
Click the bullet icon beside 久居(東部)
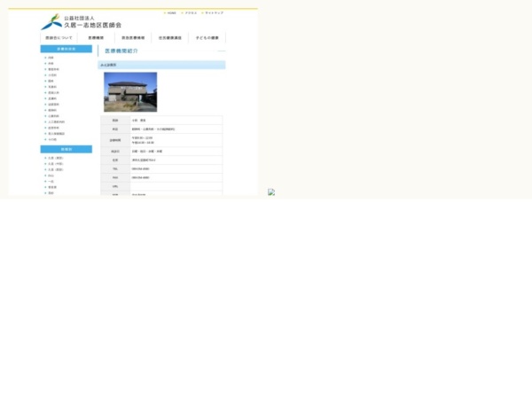click(44, 158)
